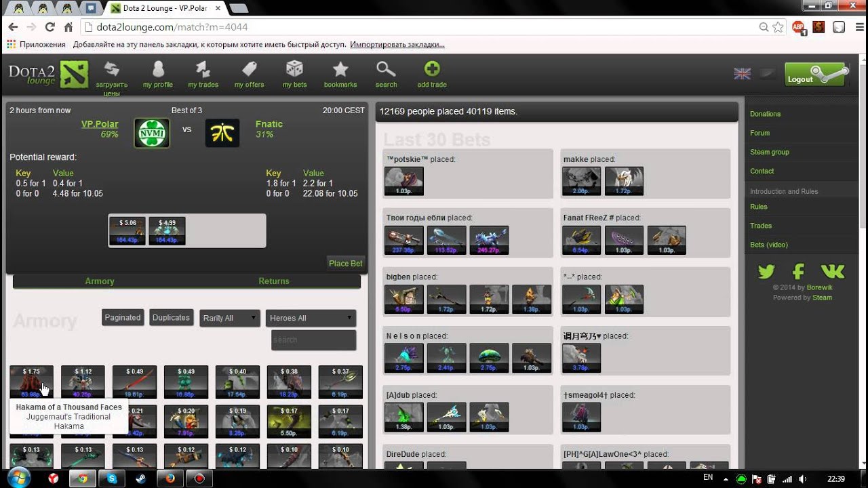Select the $1.75 armory item
This screenshot has width=868, height=488.
(31, 382)
